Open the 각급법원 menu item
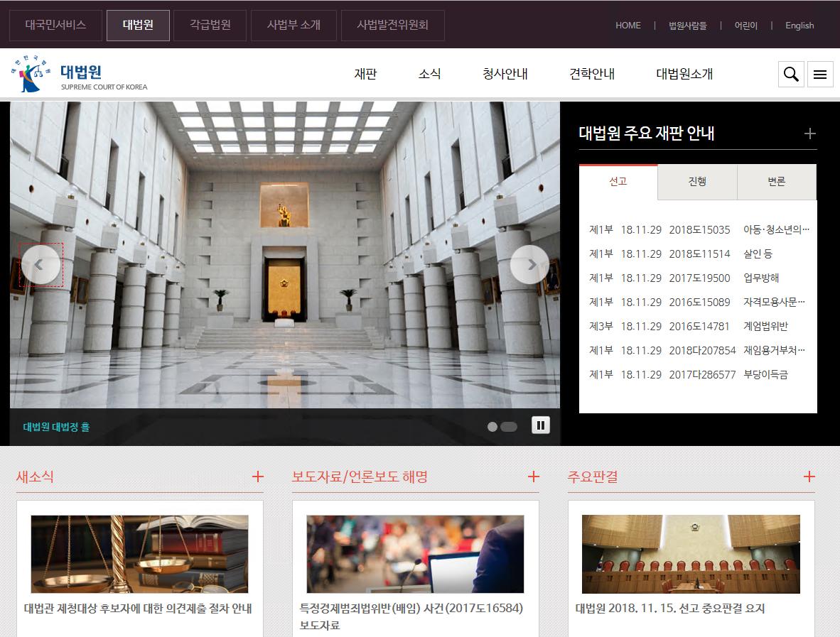Screen dimensions: 840x637 pyautogui.click(x=210, y=25)
